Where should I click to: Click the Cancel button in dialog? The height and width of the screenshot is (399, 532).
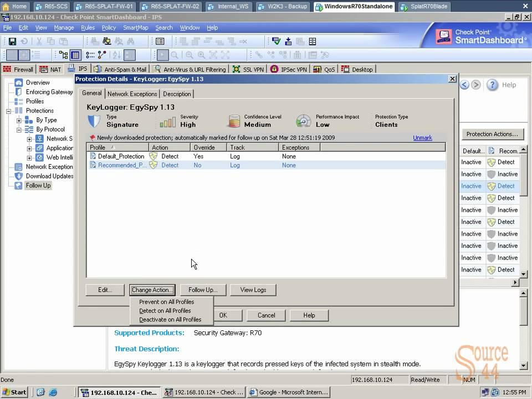[267, 315]
